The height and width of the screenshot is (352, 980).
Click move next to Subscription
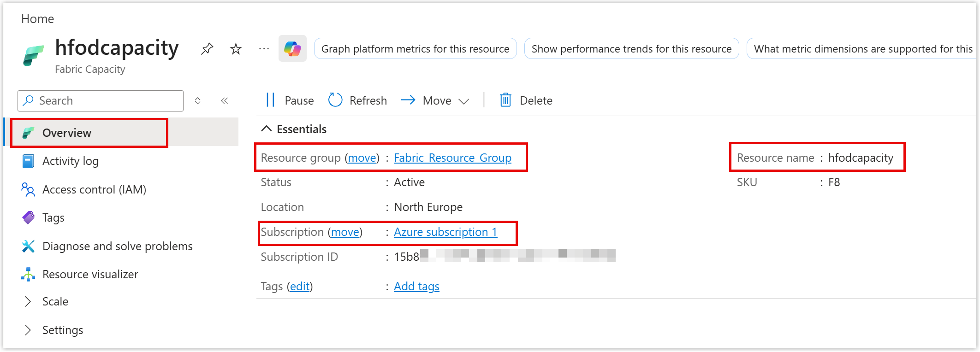point(345,232)
